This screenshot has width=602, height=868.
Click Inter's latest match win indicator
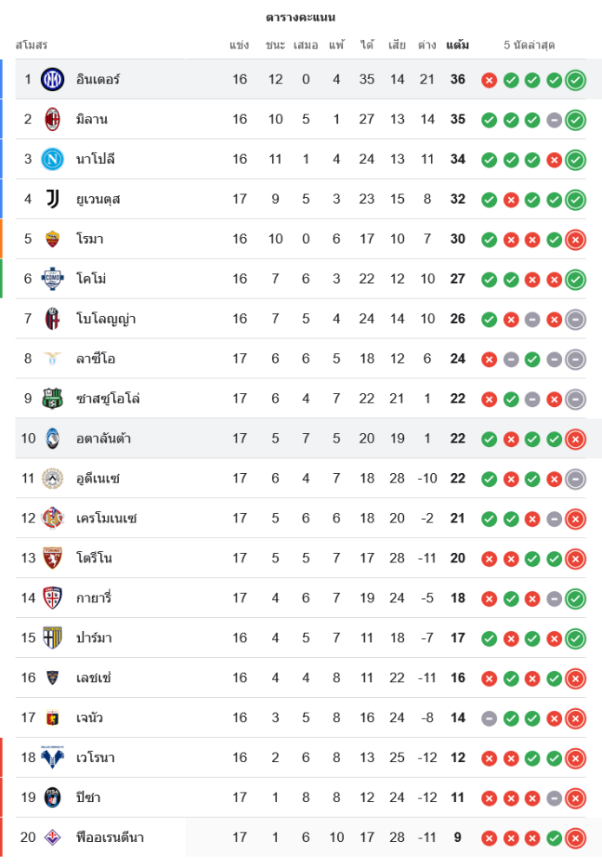pos(575,80)
